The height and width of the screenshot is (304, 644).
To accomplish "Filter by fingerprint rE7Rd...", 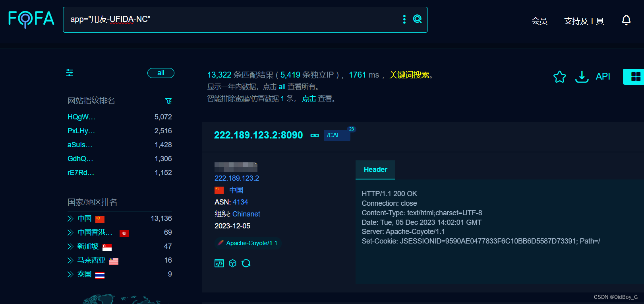I will click(x=81, y=173).
